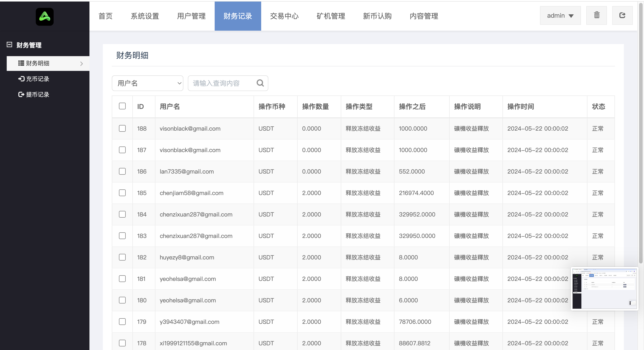Check the row with ID 187

[122, 150]
